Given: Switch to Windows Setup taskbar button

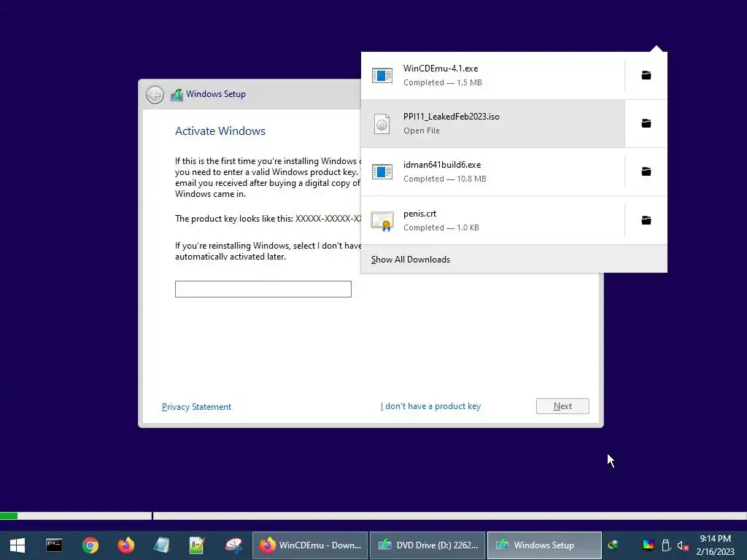Looking at the screenshot, I should 544,545.
